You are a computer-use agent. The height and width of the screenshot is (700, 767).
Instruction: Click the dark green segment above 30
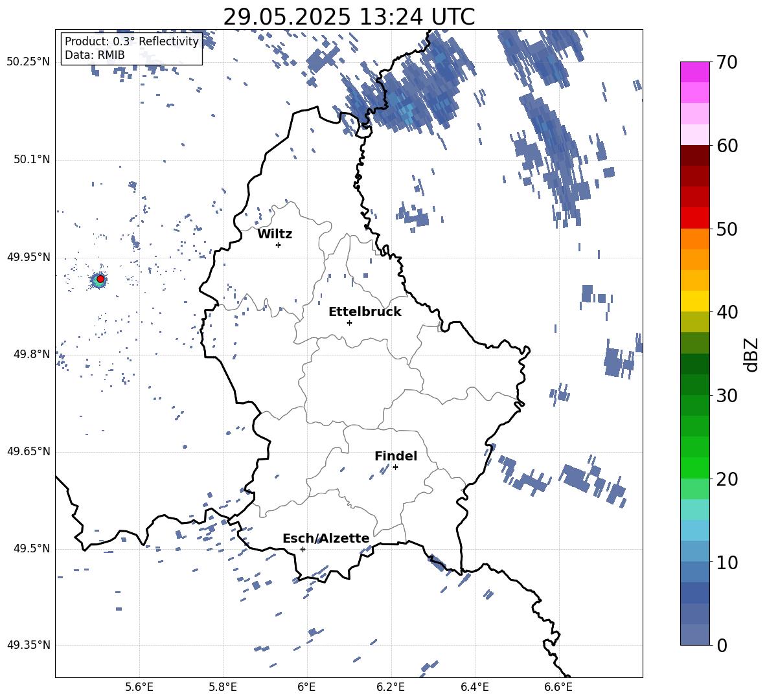tap(694, 384)
